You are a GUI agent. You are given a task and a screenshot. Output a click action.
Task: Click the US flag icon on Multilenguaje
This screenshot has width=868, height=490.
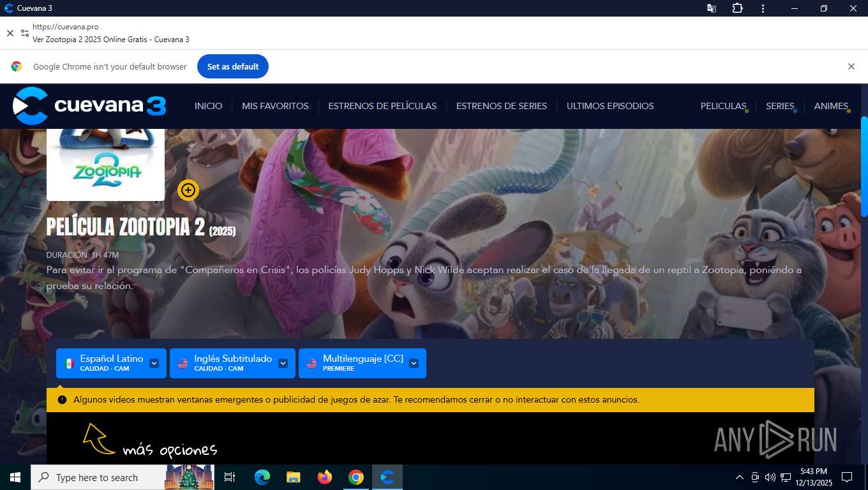pos(311,364)
